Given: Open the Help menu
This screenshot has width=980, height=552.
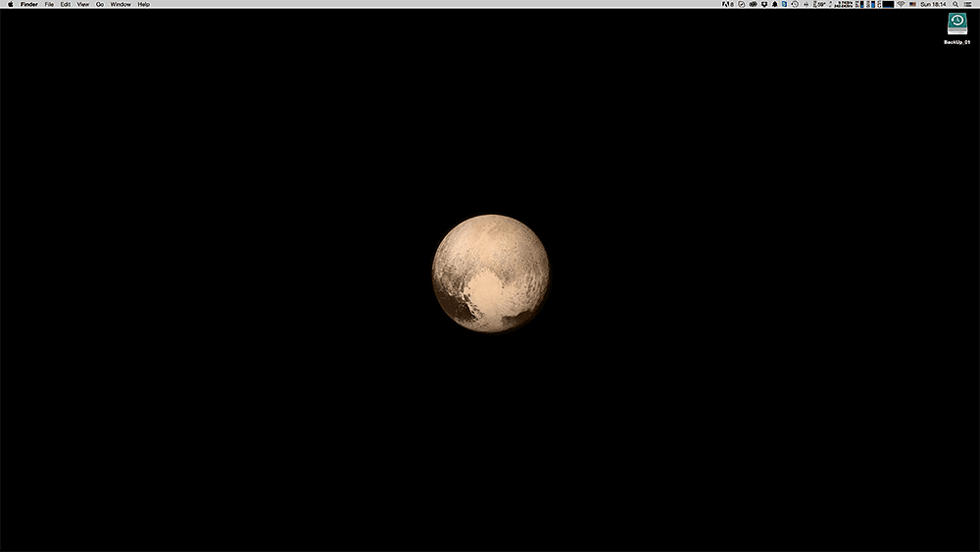Looking at the screenshot, I should [x=143, y=4].
